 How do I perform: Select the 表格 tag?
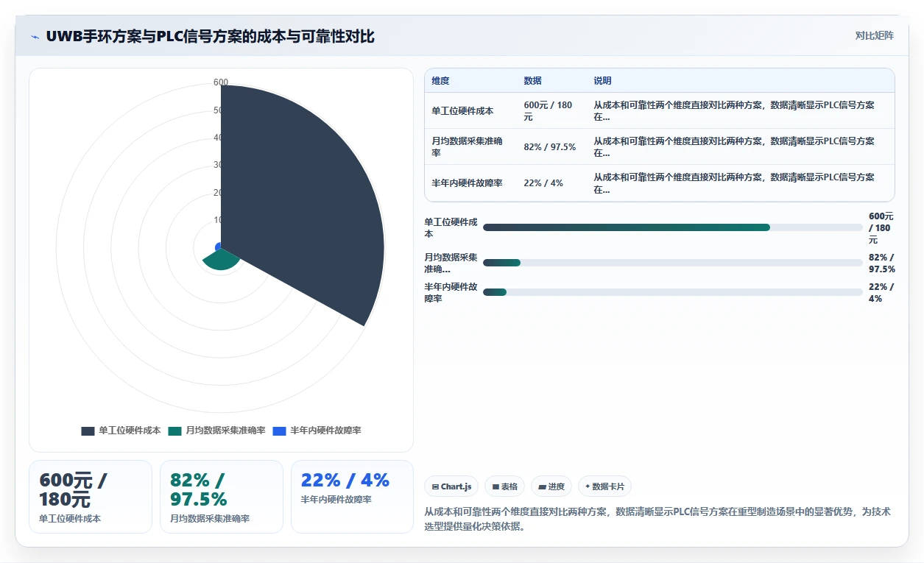[504, 486]
